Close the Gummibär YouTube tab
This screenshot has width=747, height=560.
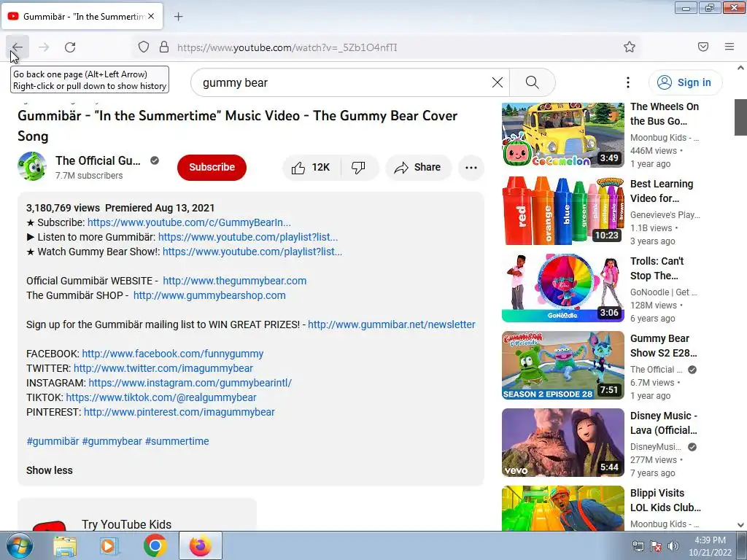151,16
